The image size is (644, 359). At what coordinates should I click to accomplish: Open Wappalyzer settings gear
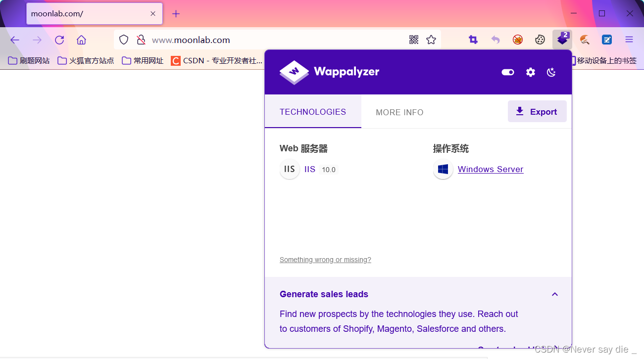pos(530,72)
